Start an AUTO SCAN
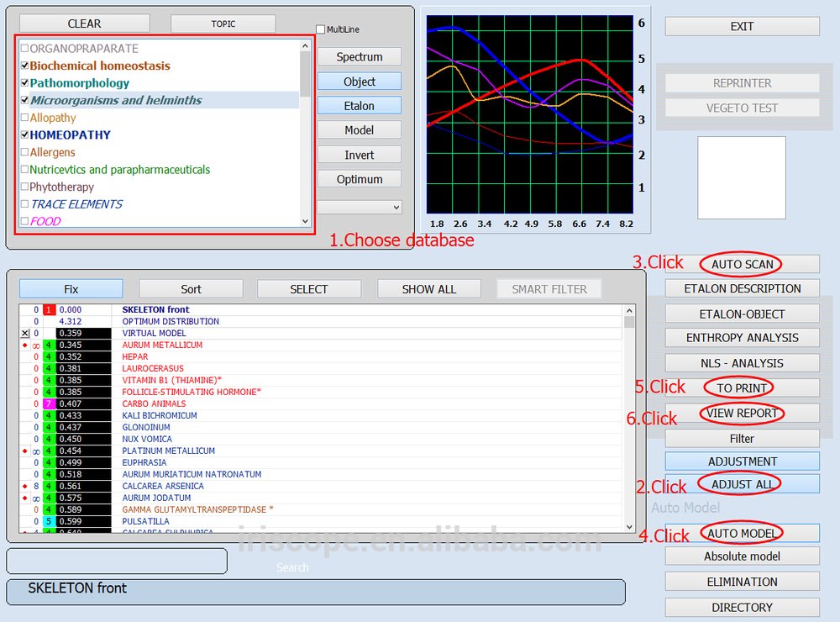 pos(741,264)
